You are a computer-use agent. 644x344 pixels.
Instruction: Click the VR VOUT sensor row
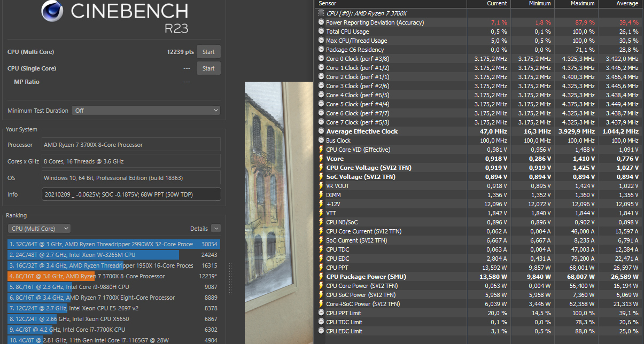(x=478, y=186)
